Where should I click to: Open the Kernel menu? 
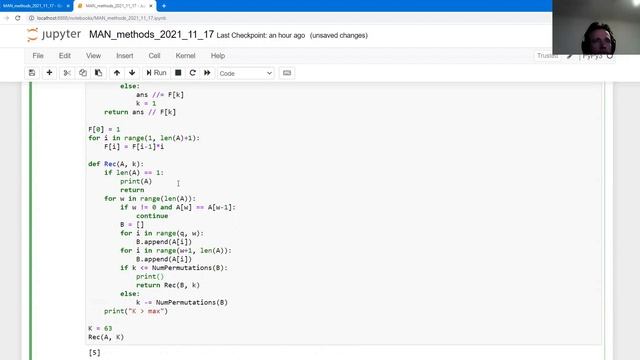point(185,56)
